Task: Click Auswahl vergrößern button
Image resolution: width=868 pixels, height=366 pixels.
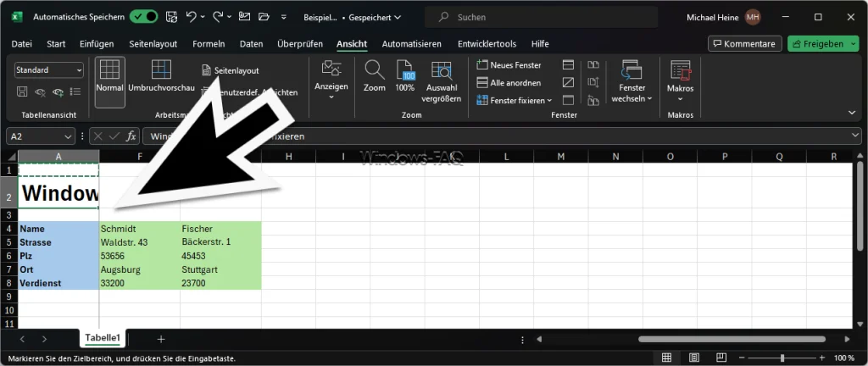Action: (x=441, y=82)
